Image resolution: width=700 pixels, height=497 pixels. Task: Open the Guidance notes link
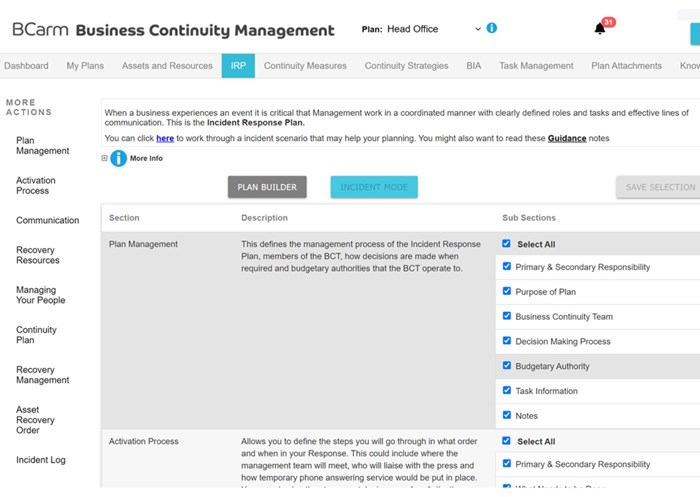click(x=567, y=138)
